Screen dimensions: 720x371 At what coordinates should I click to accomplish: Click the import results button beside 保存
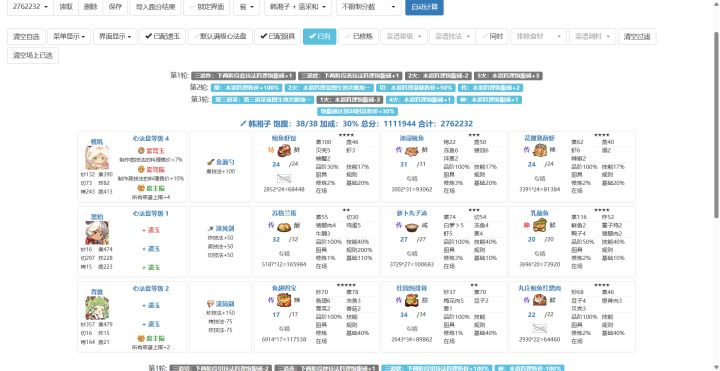coord(155,7)
